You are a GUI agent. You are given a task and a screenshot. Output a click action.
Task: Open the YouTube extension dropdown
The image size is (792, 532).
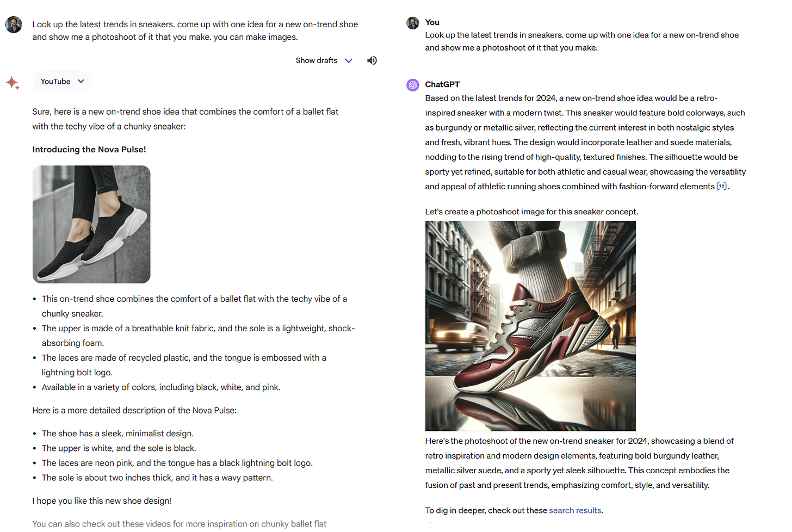point(61,82)
